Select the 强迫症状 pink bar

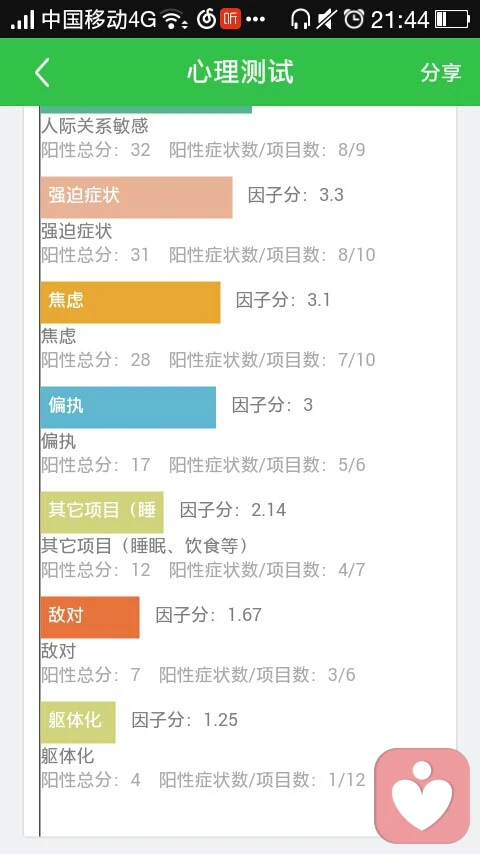pyautogui.click(x=136, y=197)
